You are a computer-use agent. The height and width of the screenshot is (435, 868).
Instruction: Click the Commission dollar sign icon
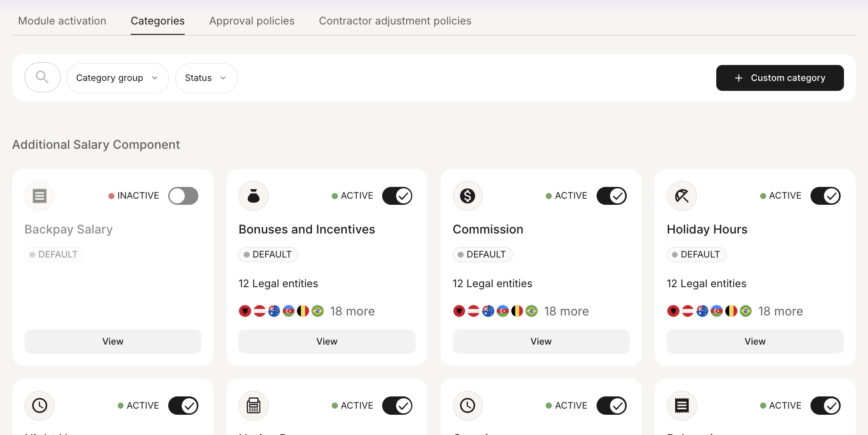[x=467, y=196]
